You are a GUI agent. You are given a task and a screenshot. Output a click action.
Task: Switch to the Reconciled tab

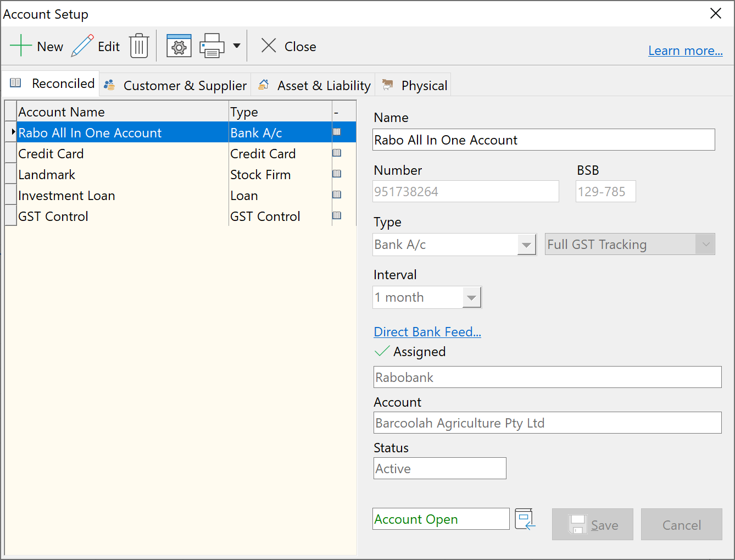(51, 84)
